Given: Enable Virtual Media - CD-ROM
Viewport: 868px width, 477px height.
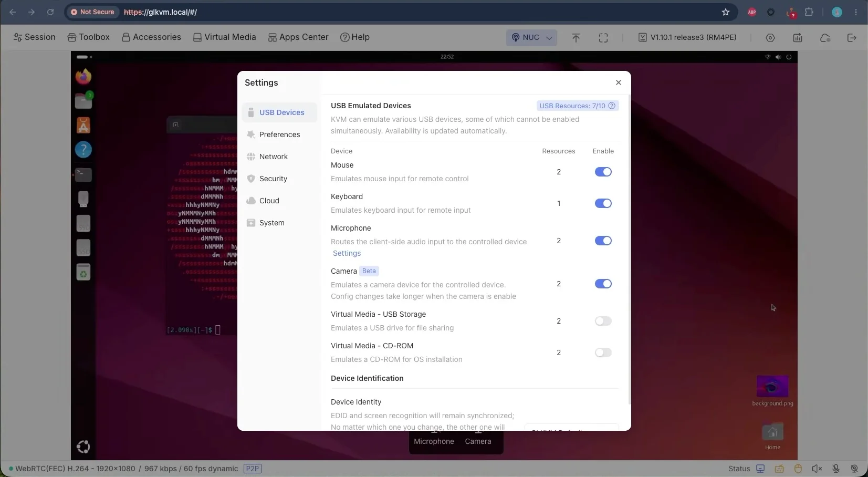Looking at the screenshot, I should point(603,352).
